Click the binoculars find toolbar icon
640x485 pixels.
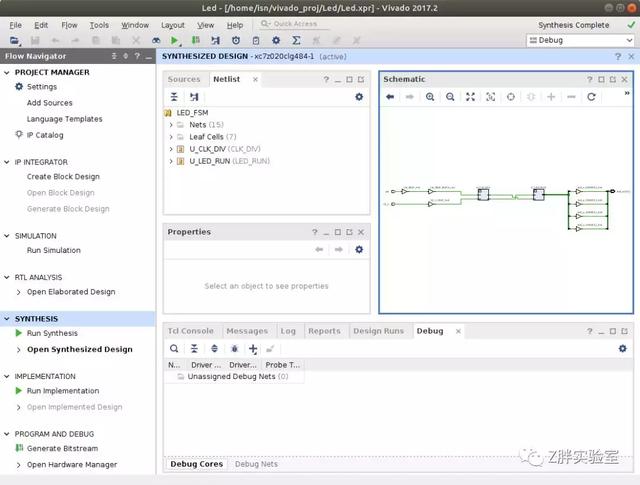(156, 40)
